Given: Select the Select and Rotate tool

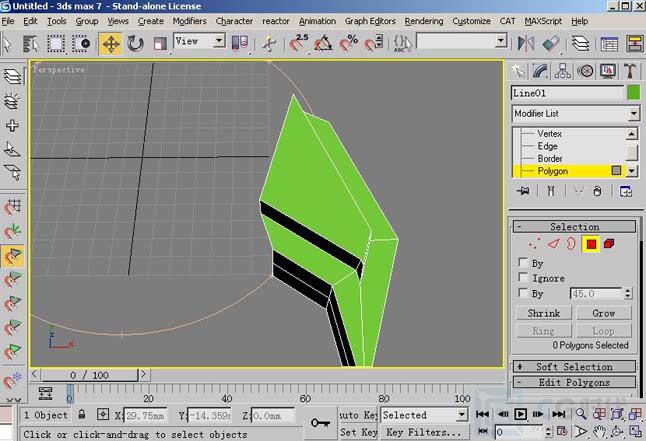Looking at the screenshot, I should tap(135, 44).
